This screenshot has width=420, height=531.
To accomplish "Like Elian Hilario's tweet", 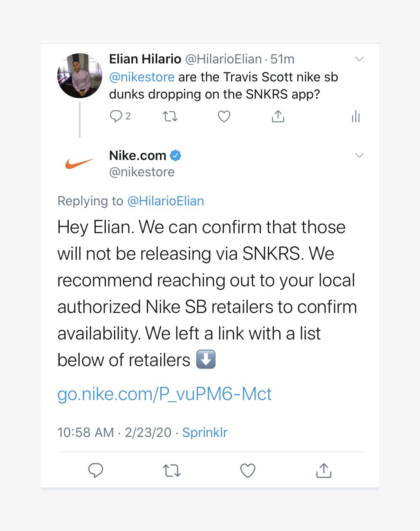I will click(x=224, y=117).
